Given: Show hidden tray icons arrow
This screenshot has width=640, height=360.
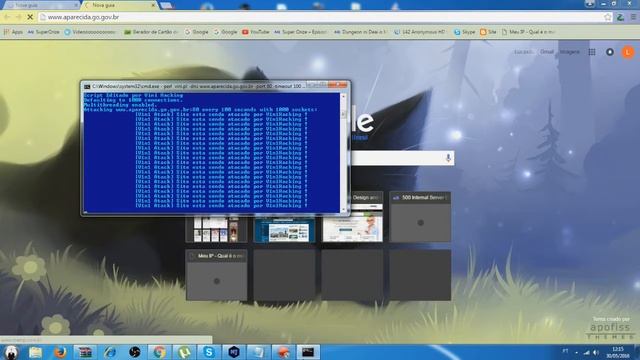Looking at the screenshot, I should click(x=576, y=352).
